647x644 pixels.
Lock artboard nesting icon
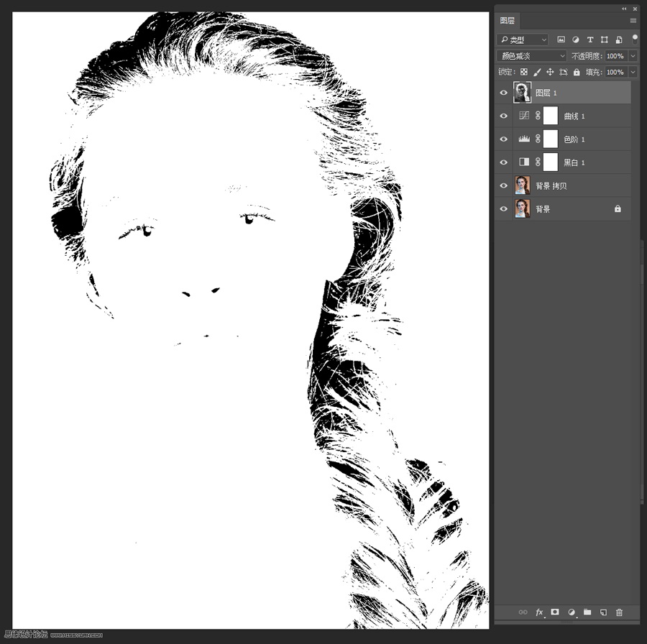563,72
